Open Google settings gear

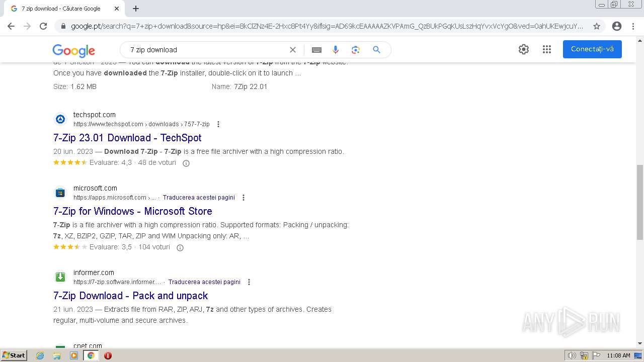(524, 49)
